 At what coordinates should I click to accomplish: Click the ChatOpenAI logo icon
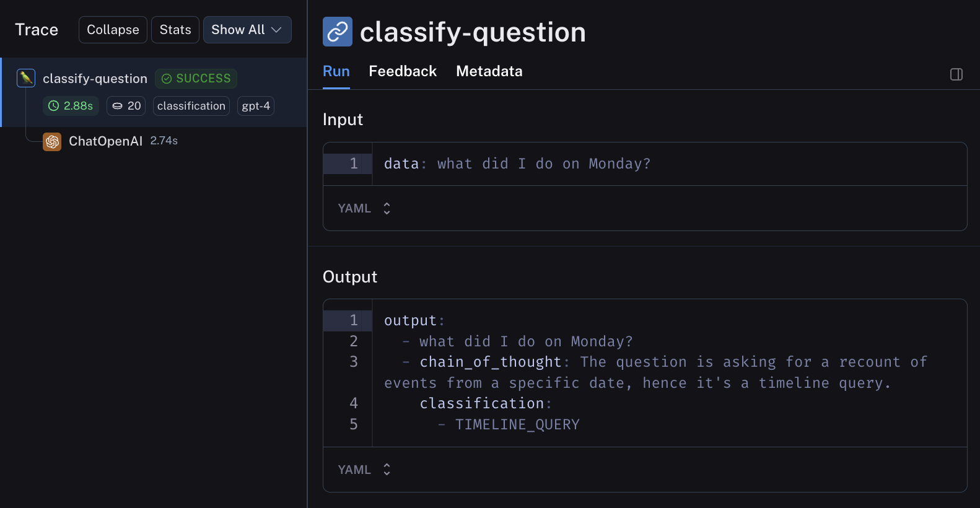coord(52,142)
